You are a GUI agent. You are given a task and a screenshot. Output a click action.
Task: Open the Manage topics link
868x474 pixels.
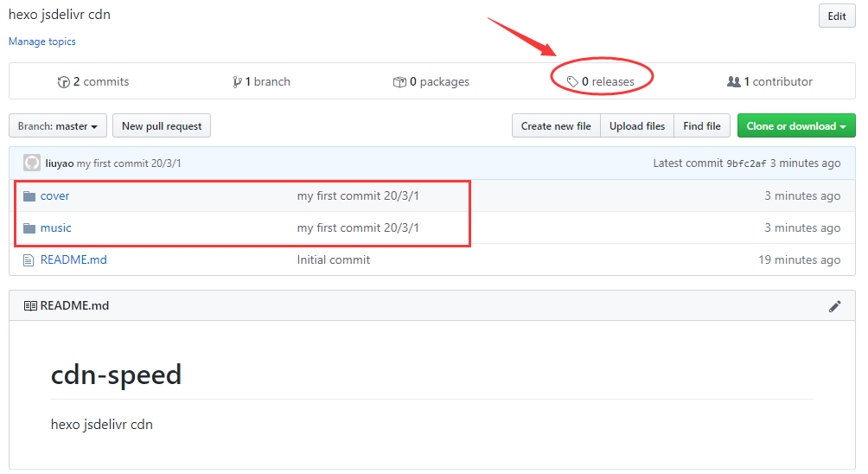[42, 42]
